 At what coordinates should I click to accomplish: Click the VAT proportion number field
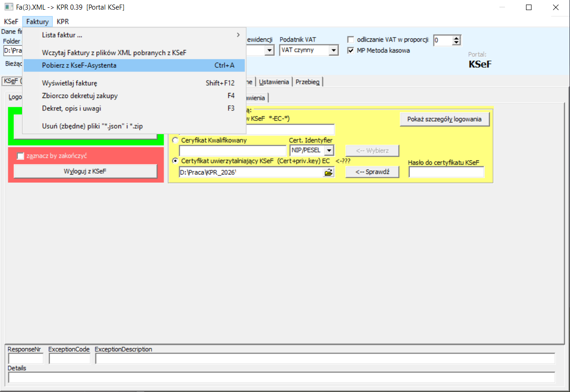pyautogui.click(x=443, y=40)
